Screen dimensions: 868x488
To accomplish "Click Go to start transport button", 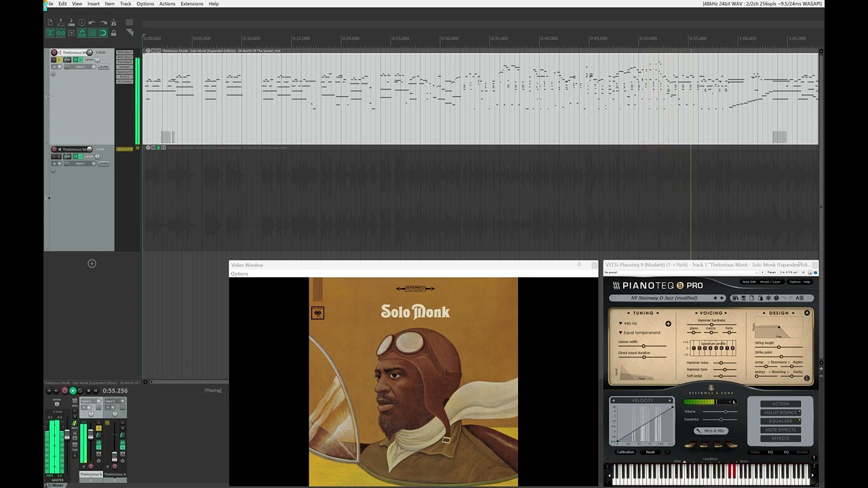I will pyautogui.click(x=49, y=390).
